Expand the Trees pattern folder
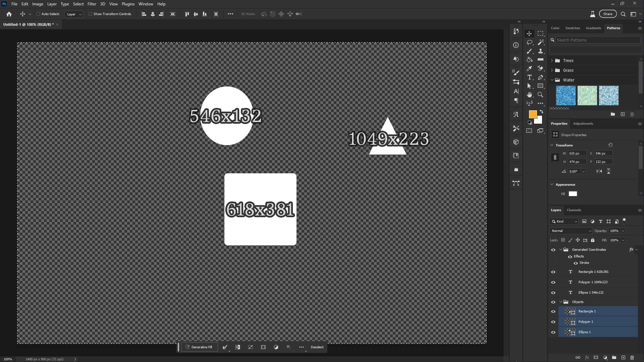The image size is (644, 362). 552,61
